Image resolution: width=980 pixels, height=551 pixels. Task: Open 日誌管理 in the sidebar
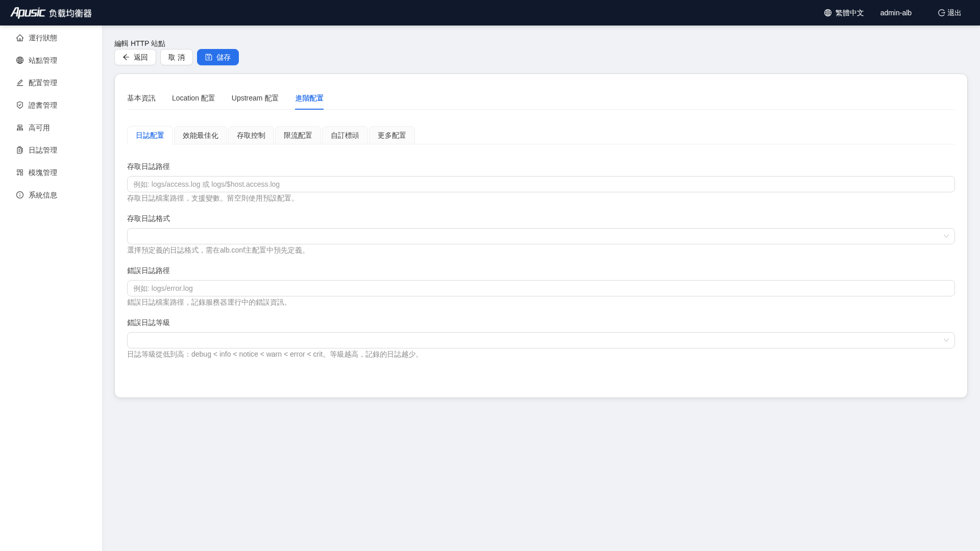click(51, 150)
